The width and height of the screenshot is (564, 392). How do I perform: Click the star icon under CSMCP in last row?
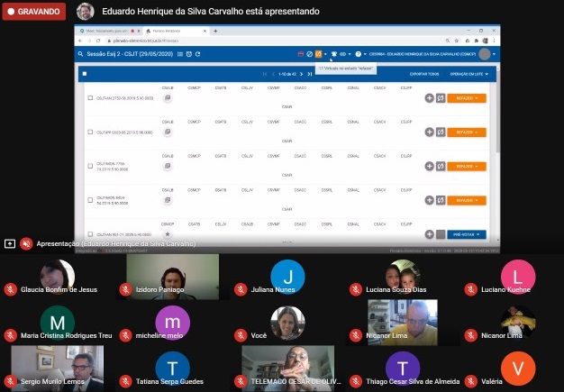pos(168,234)
